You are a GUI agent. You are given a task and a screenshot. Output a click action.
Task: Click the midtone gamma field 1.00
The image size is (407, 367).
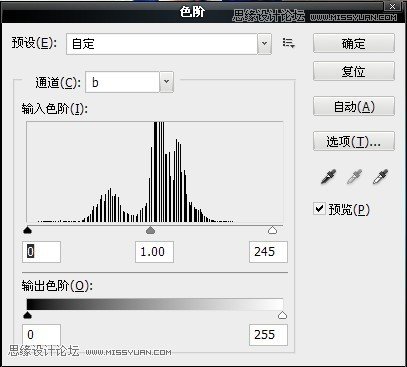tap(154, 252)
